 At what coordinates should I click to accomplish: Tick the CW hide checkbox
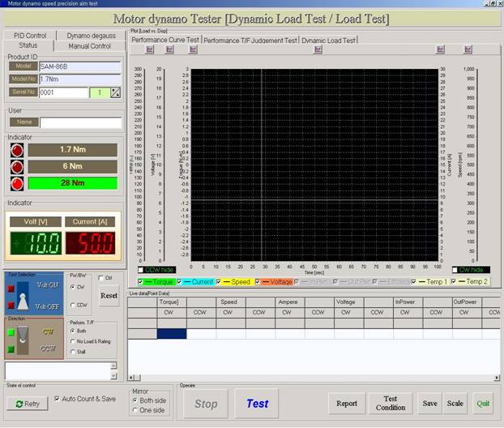(455, 269)
